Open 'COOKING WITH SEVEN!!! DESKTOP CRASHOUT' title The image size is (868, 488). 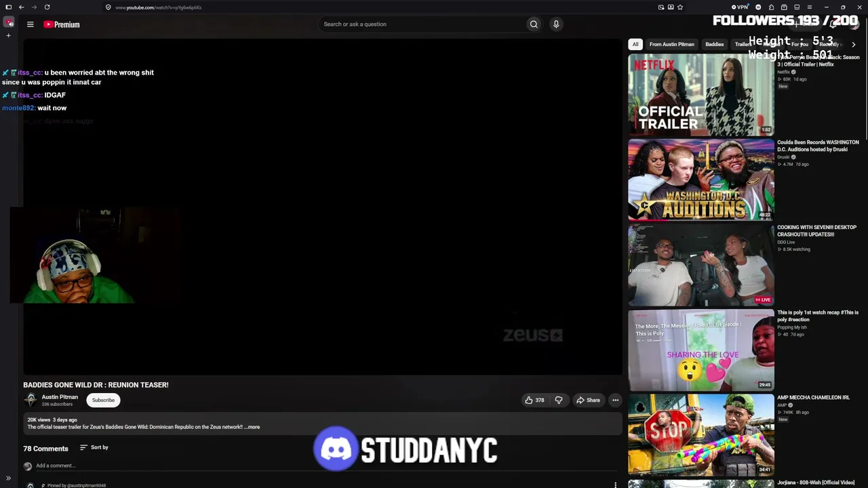pyautogui.click(x=816, y=231)
